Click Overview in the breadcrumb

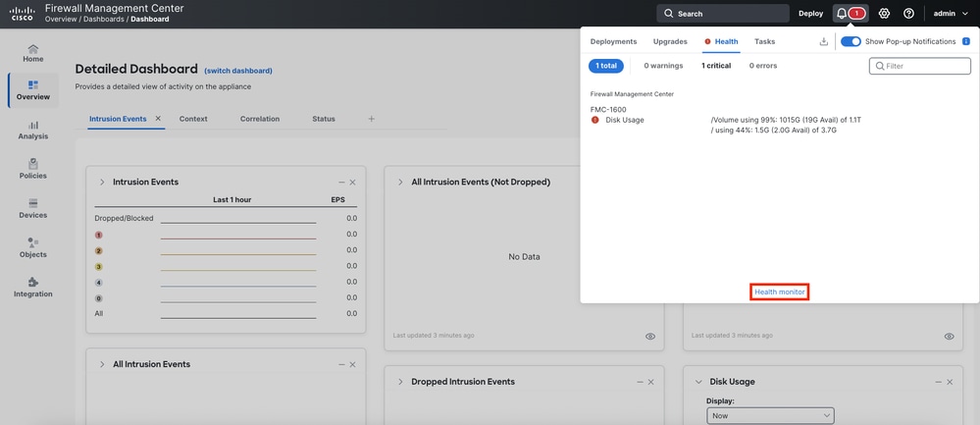coord(61,20)
